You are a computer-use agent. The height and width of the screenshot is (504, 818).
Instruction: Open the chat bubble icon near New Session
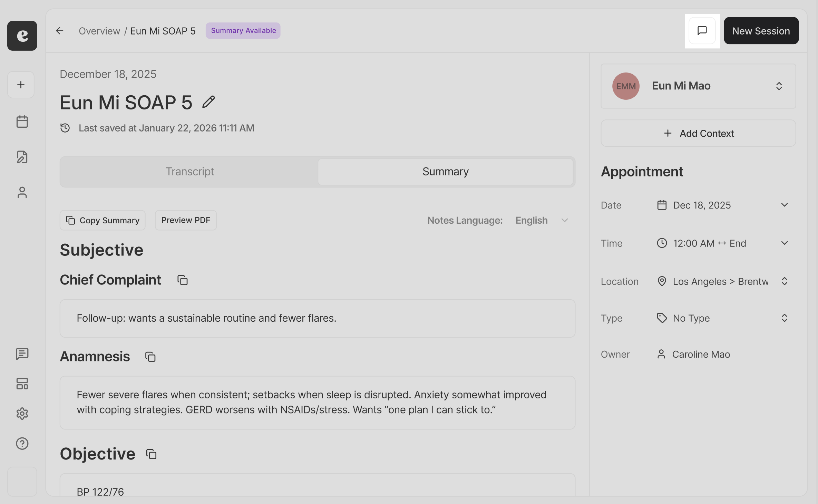(x=702, y=31)
